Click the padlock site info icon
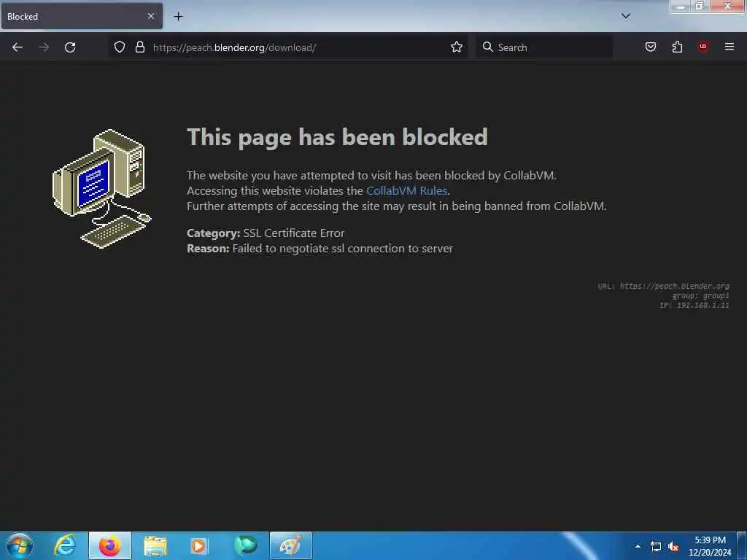The width and height of the screenshot is (747, 560). (139, 47)
